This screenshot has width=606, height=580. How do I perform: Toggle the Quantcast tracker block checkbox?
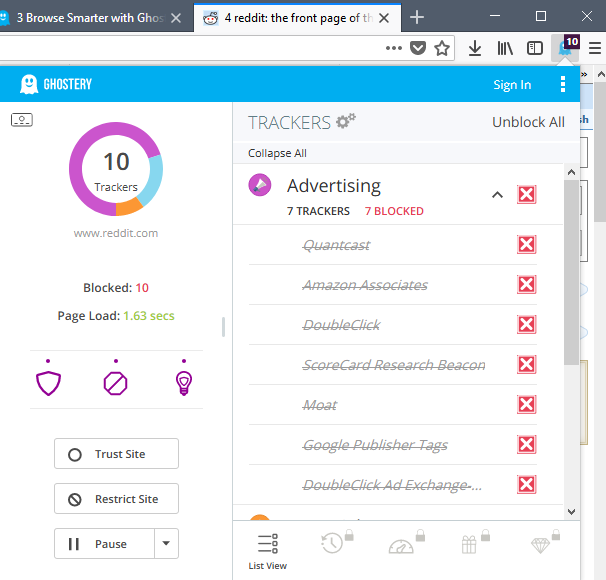(526, 245)
